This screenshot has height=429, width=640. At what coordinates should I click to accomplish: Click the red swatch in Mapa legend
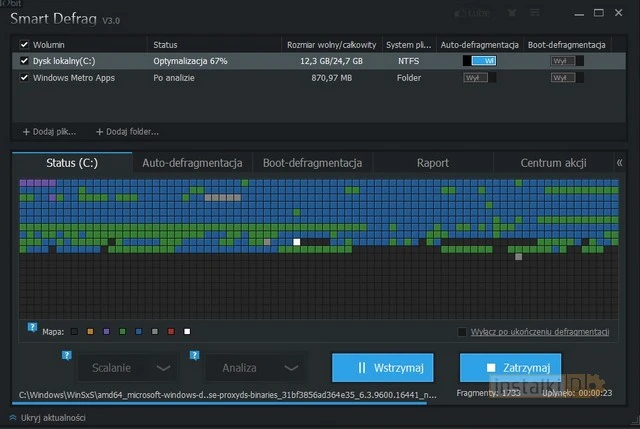tap(171, 331)
